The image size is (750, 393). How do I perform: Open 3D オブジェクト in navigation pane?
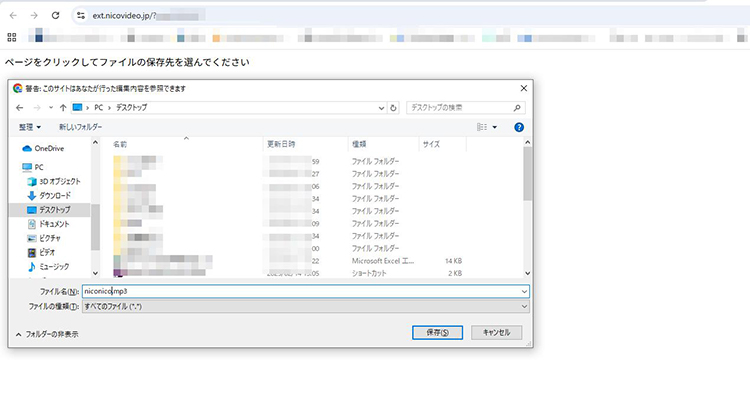tap(54, 182)
